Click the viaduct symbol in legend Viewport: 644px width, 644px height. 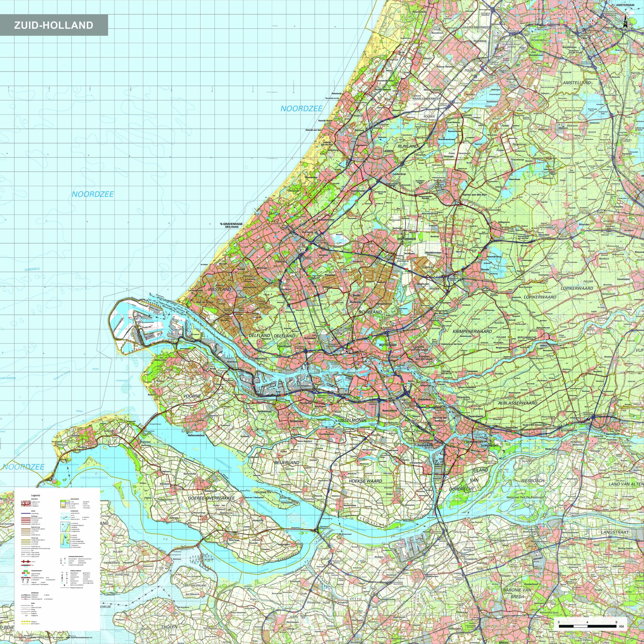click(26, 562)
